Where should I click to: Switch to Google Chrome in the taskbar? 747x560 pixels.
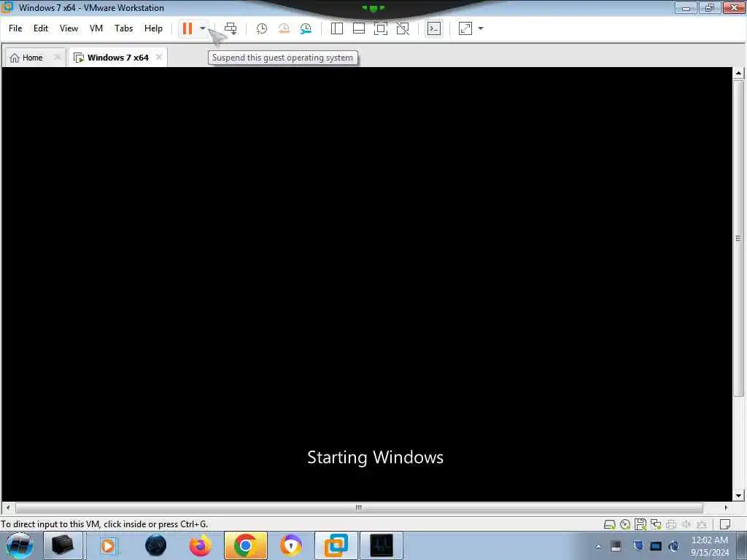(246, 545)
